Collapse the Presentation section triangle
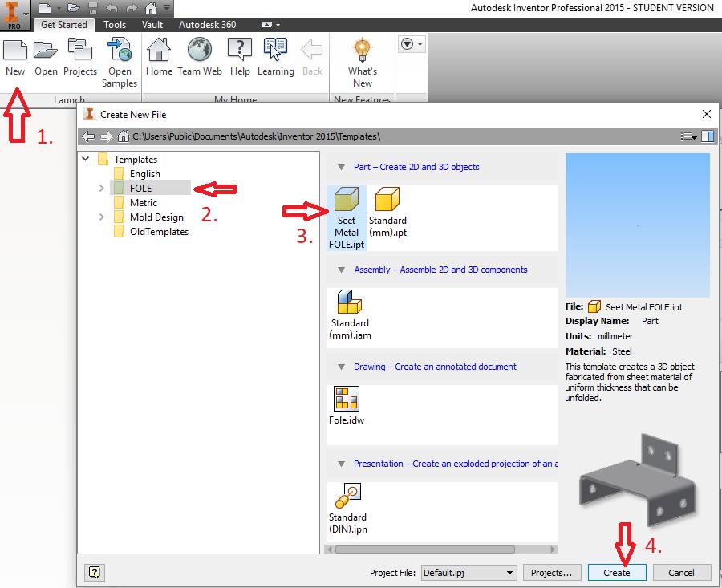722x588 pixels. tap(341, 464)
